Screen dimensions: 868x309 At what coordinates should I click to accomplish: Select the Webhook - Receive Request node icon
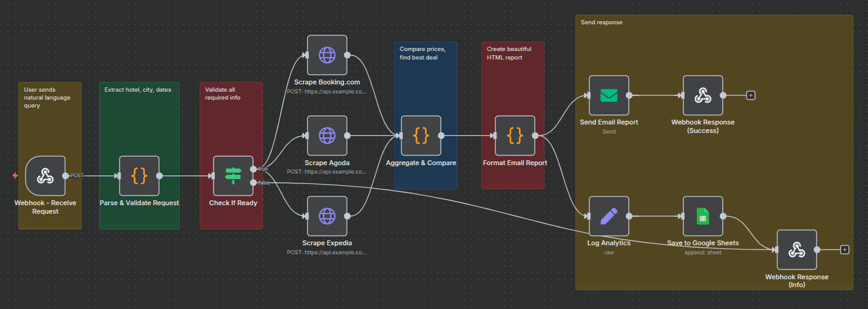point(45,176)
